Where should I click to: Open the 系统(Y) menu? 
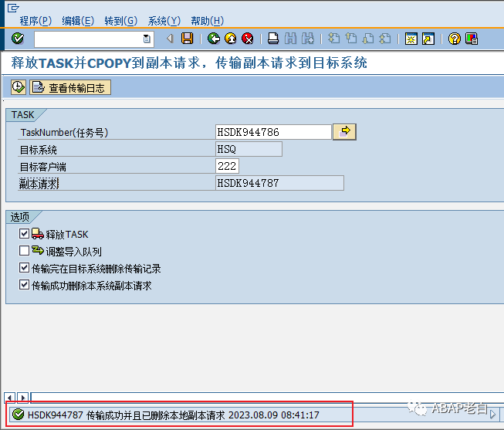pyautogui.click(x=164, y=21)
